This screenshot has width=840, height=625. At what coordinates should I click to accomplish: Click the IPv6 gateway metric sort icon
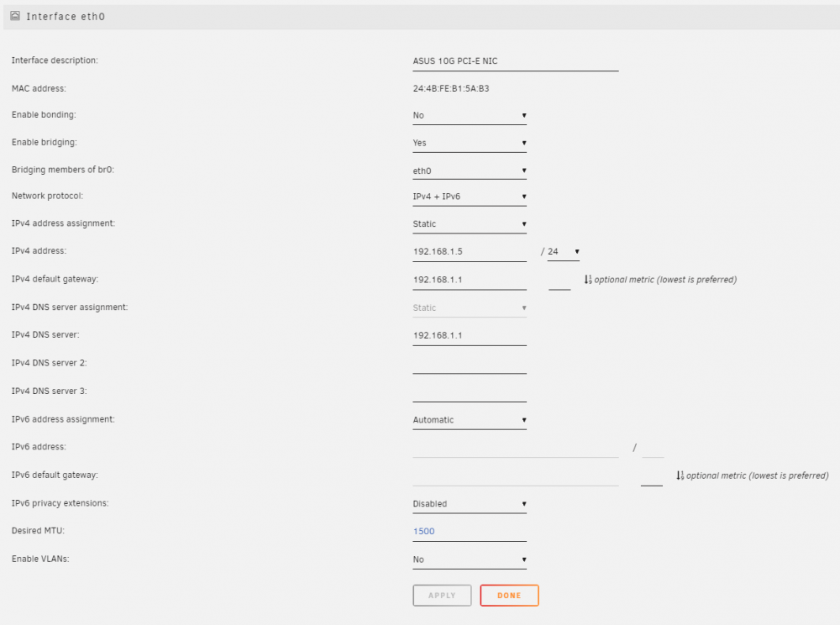[x=680, y=475]
